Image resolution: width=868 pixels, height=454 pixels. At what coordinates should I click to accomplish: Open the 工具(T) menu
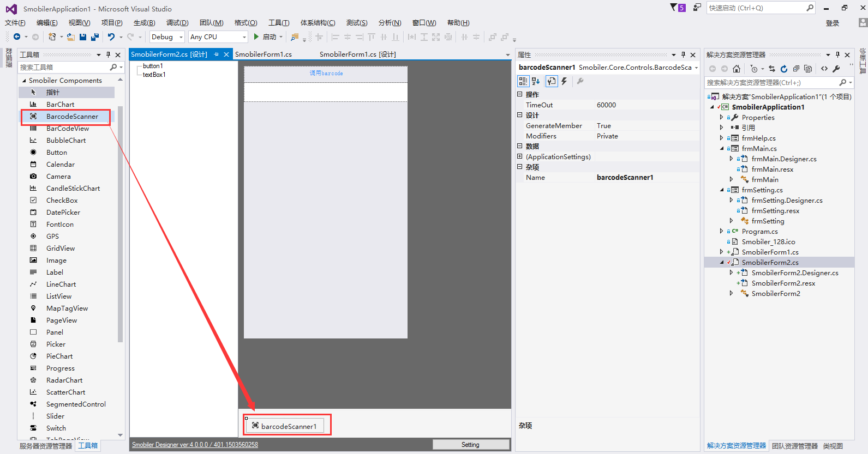tap(279, 22)
